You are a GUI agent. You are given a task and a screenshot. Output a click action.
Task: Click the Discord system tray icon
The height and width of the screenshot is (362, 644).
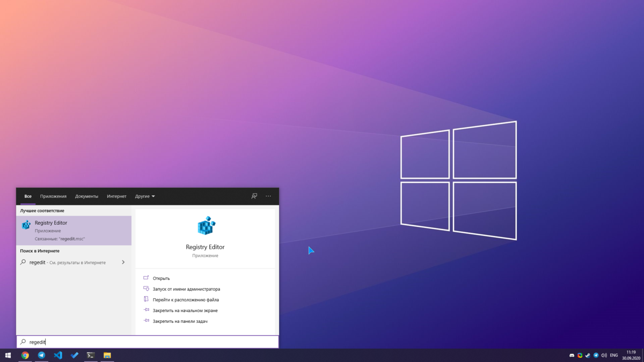click(572, 356)
